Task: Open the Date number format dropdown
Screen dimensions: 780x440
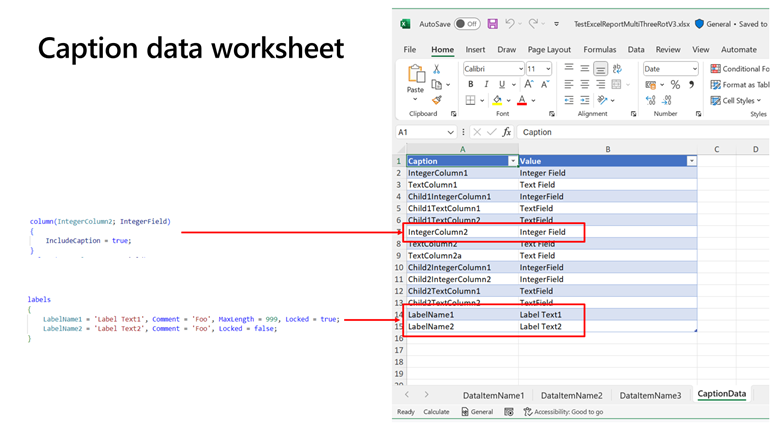Action: point(694,69)
